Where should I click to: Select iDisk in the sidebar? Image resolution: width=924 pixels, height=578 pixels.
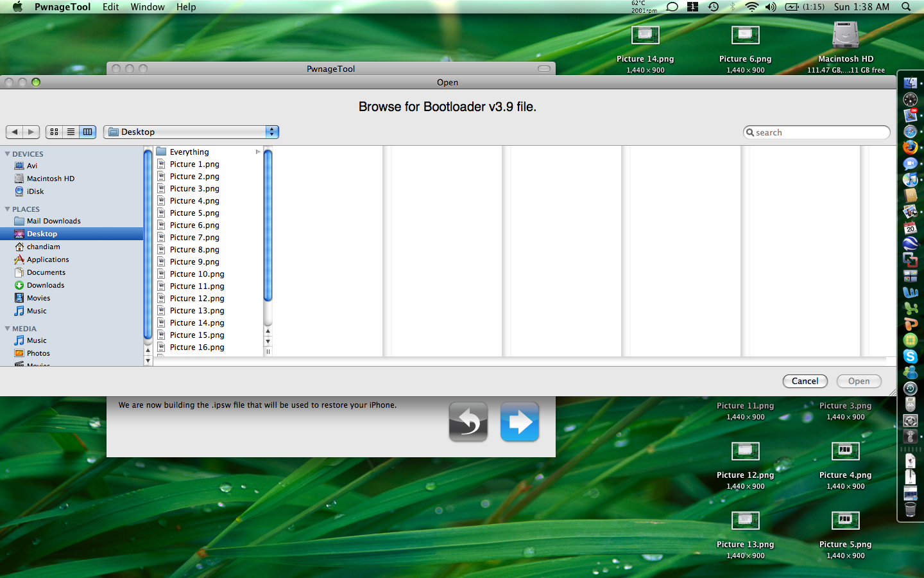(35, 191)
